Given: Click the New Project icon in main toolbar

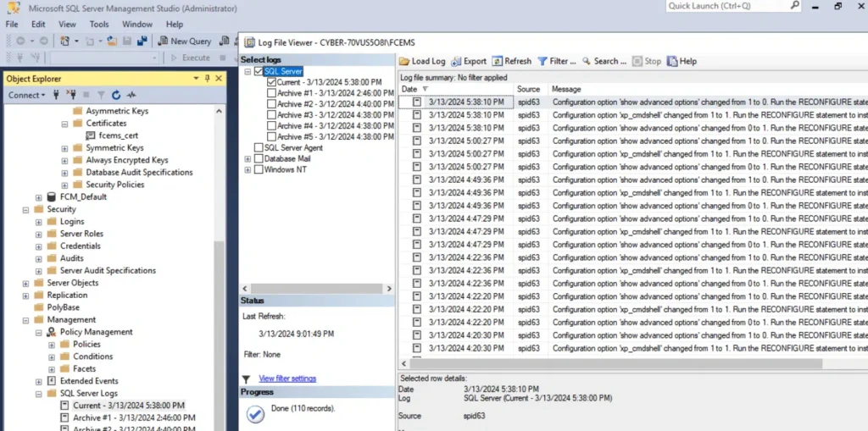Looking at the screenshot, I should point(64,41).
